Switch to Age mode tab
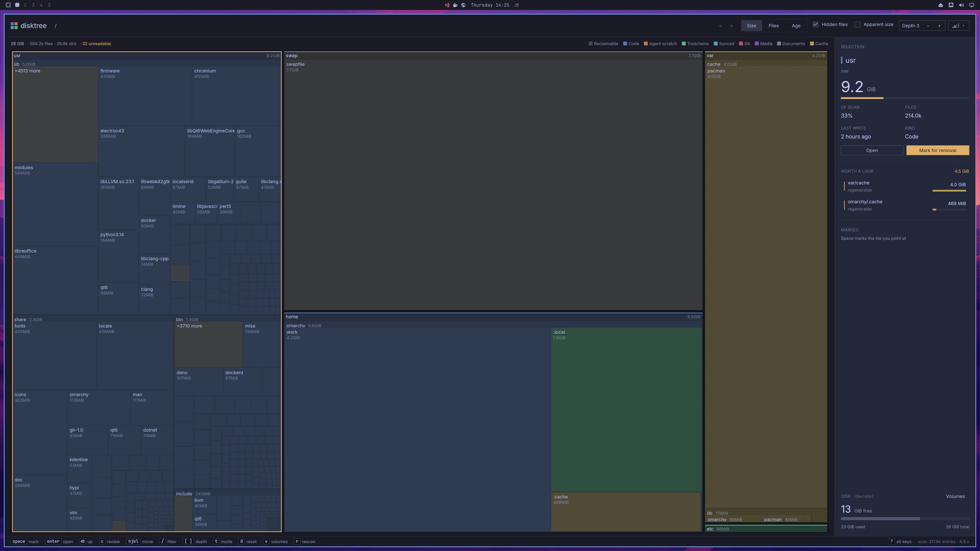 796,26
